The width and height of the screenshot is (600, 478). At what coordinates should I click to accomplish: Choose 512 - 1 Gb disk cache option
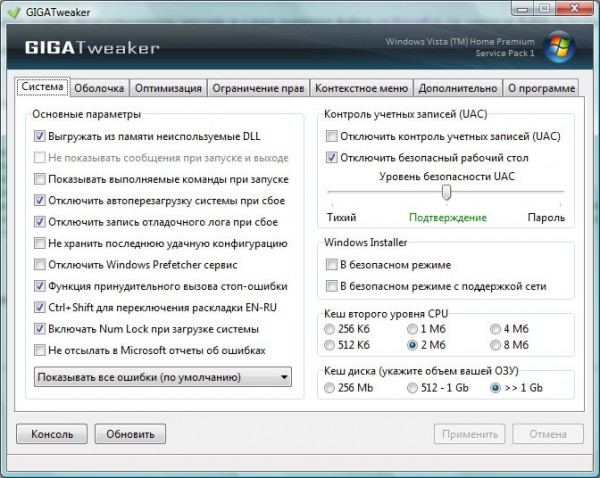coord(412,388)
